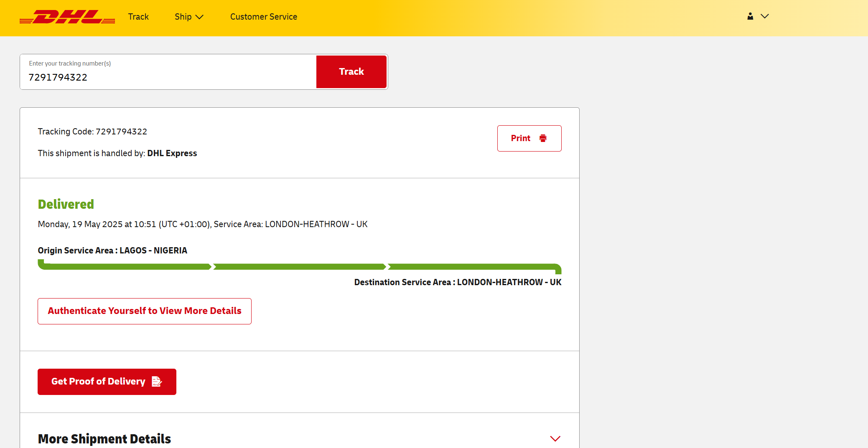This screenshot has height=448, width=868.
Task: Open the Track menu item
Action: click(138, 17)
